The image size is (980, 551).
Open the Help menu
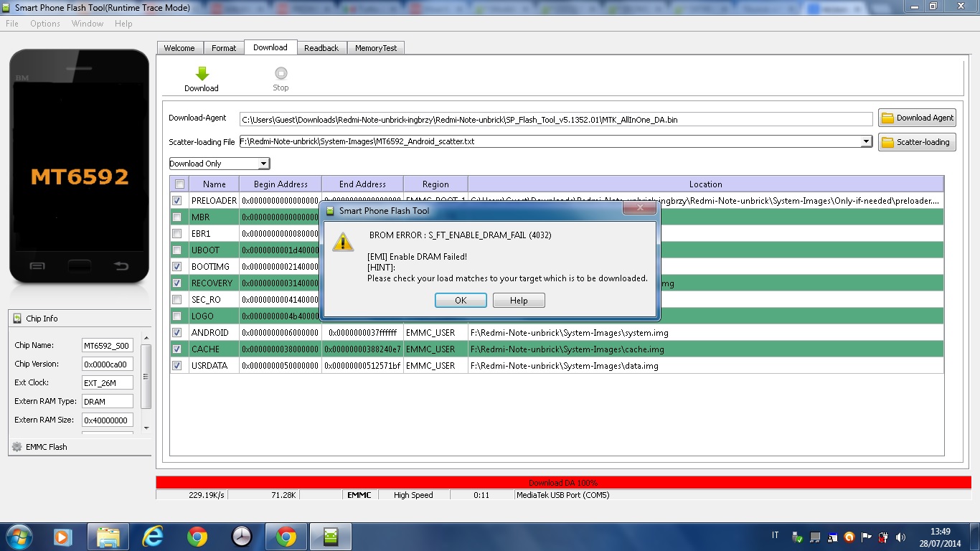(x=123, y=24)
